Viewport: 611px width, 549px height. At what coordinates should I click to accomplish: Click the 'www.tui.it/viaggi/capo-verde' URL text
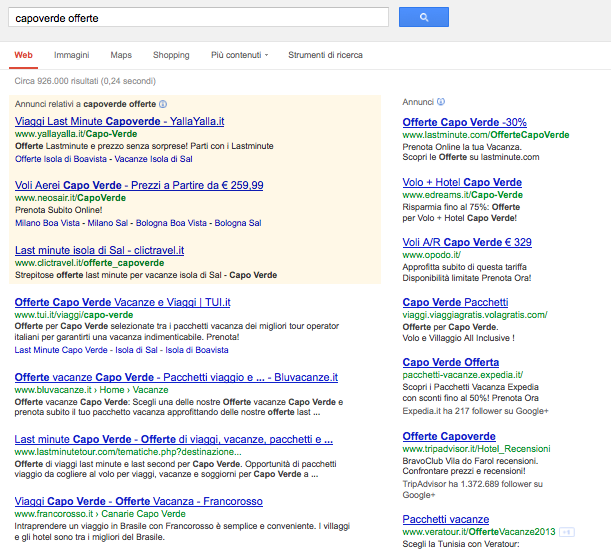tap(74, 315)
